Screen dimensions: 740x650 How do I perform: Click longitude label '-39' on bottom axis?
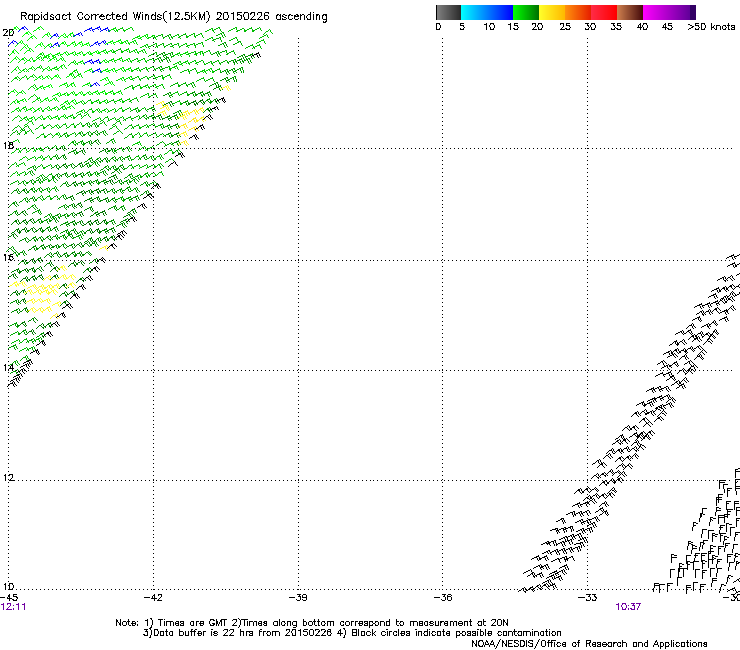(298, 598)
